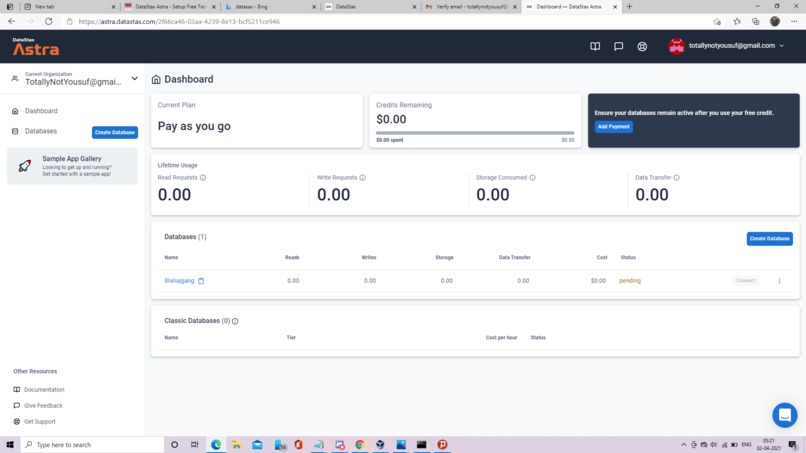The height and width of the screenshot is (453, 806).
Task: Show info for Read Requests
Action: pos(203,177)
